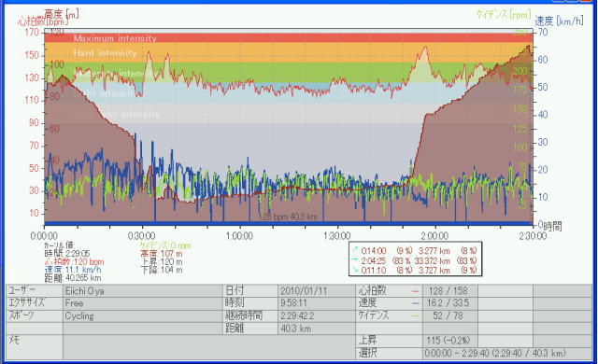Click the エクササイズ row label
Screen dimensions: 598x364
point(26,303)
